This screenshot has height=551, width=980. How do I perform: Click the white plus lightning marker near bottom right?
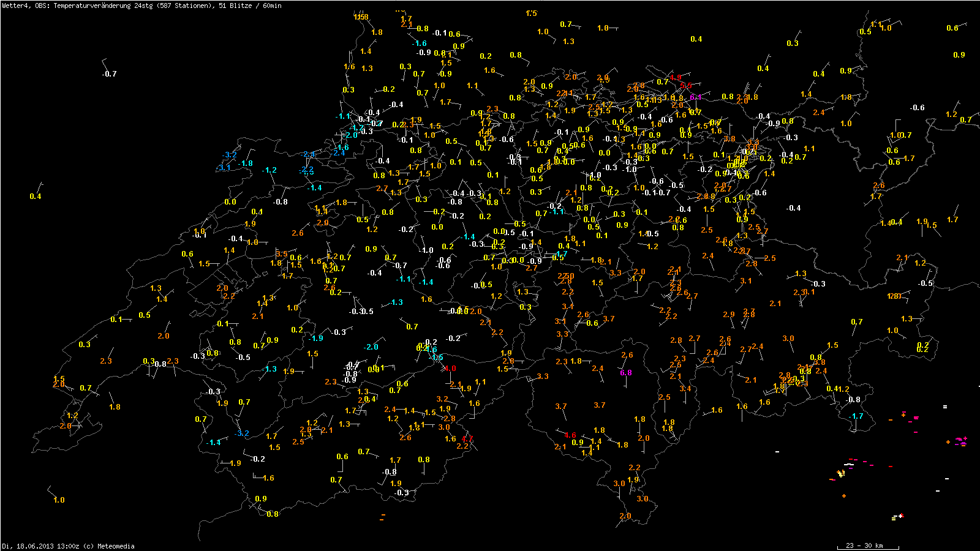click(x=900, y=515)
